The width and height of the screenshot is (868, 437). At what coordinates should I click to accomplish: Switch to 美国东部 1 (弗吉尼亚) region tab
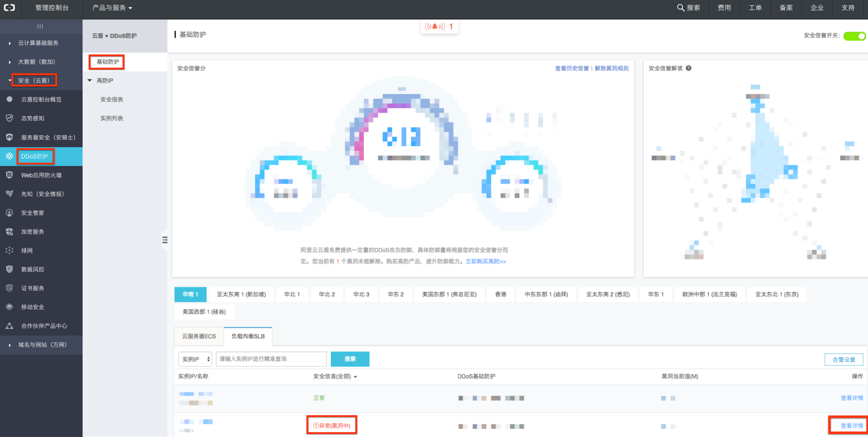[449, 294]
